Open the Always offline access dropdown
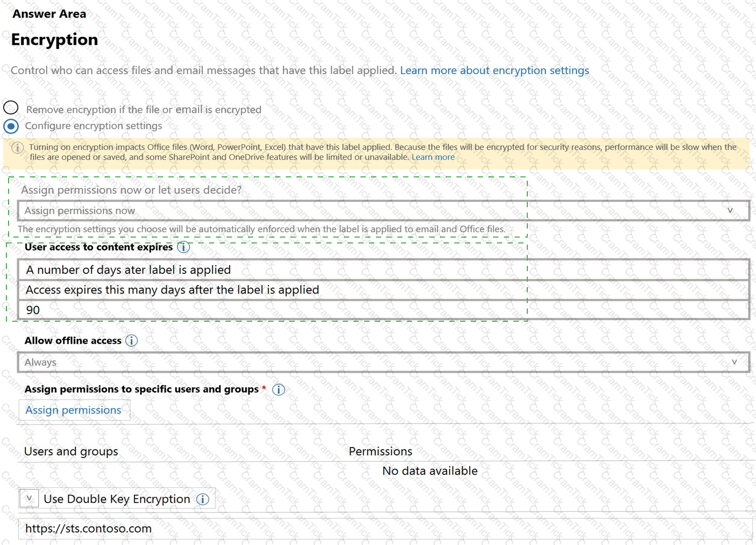Image resolution: width=756 pixels, height=545 pixels. pos(384,362)
